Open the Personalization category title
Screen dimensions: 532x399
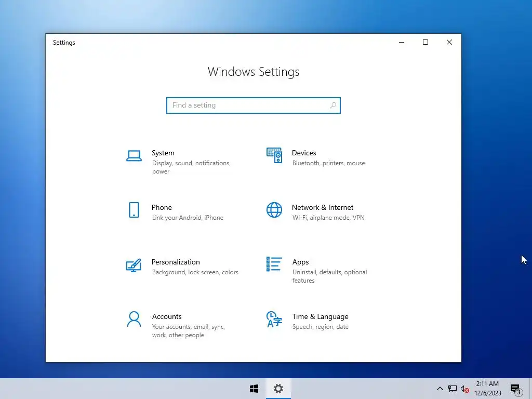pos(176,262)
